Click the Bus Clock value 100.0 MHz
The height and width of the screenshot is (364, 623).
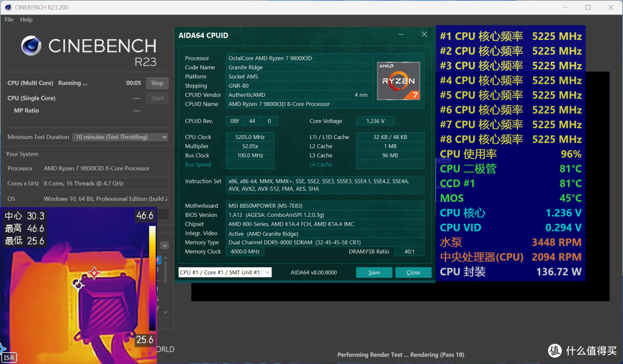[250, 155]
